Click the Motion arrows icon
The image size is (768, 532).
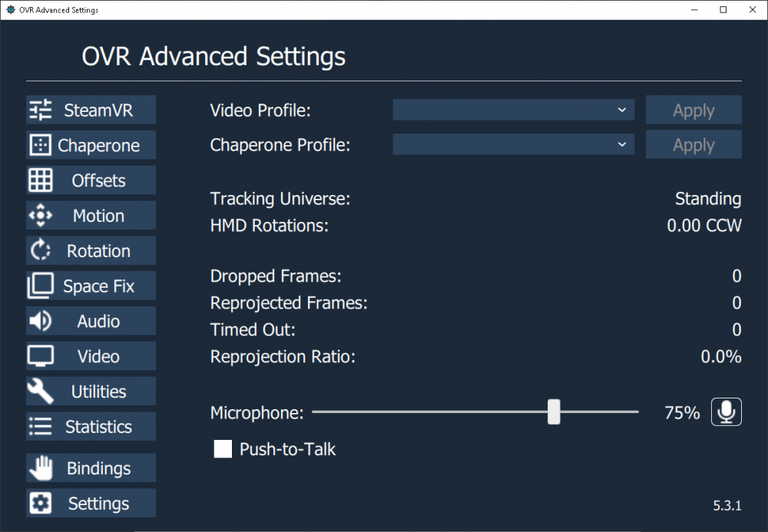coord(40,216)
